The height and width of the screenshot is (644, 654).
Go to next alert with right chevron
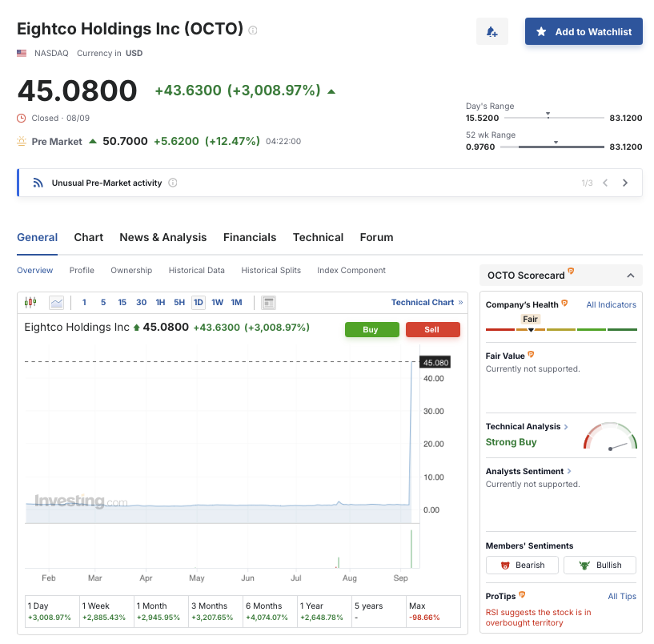pyautogui.click(x=625, y=183)
